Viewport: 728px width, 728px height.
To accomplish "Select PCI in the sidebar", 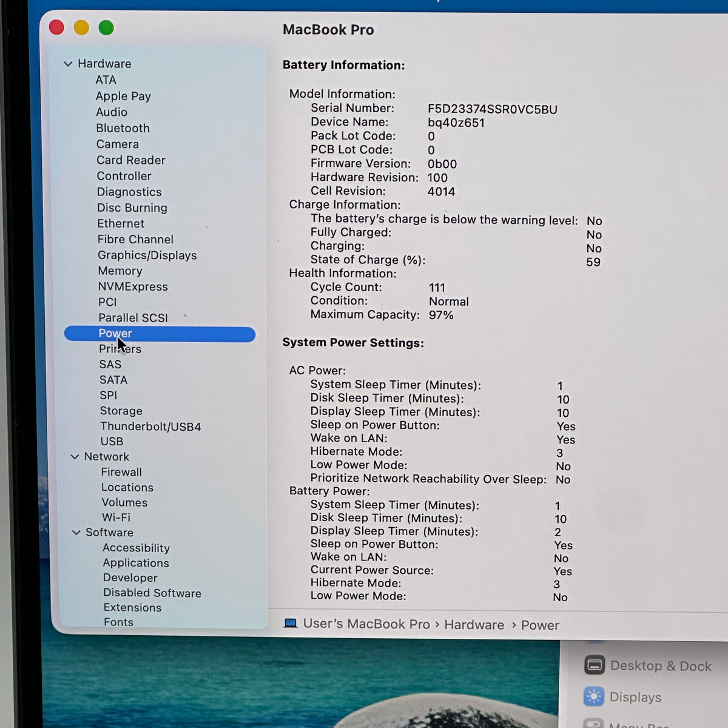I will [x=107, y=302].
